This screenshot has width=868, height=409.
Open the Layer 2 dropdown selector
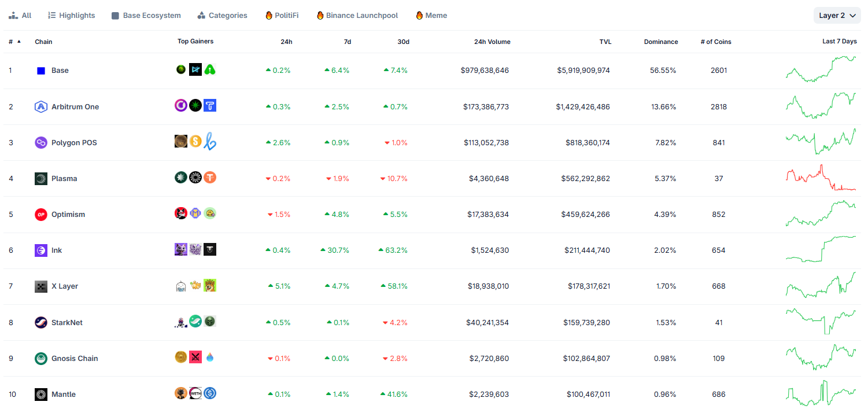837,16
